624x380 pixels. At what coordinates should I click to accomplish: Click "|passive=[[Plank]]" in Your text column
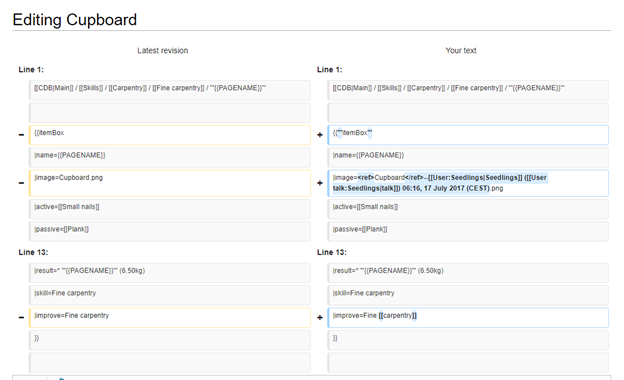(468, 231)
